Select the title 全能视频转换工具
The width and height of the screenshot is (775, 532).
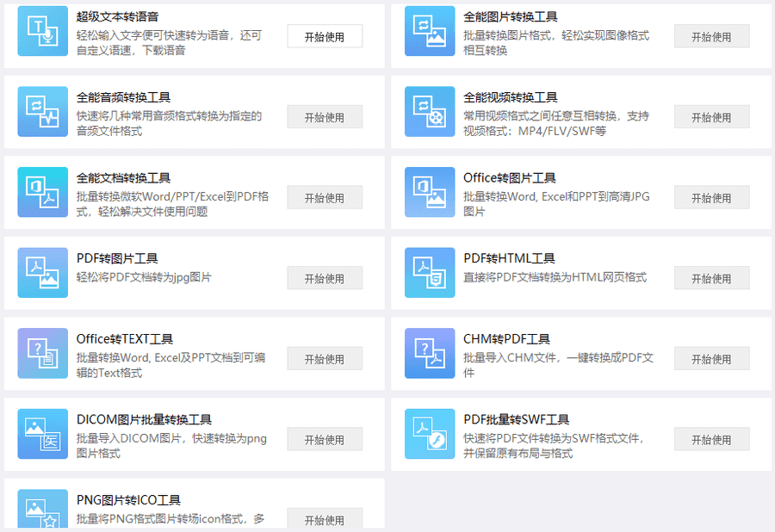click(x=511, y=97)
